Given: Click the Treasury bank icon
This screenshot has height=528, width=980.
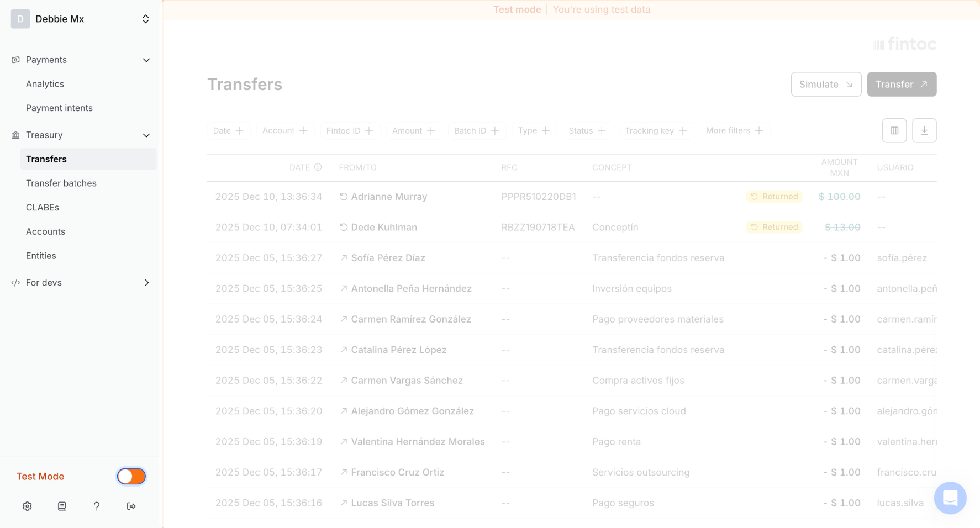Looking at the screenshot, I should pyautogui.click(x=15, y=135).
